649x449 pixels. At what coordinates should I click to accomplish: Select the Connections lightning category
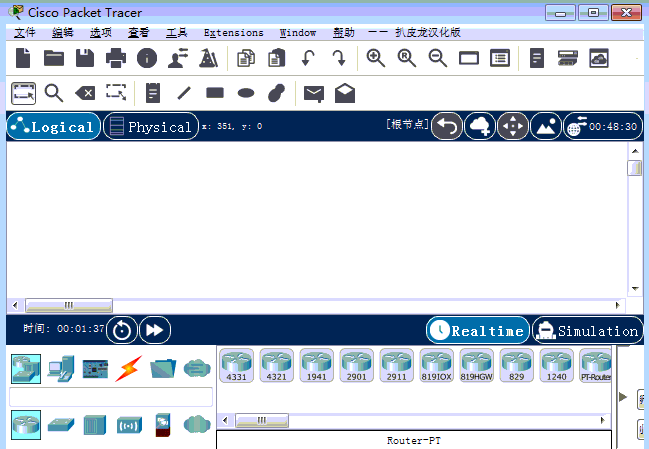129,368
